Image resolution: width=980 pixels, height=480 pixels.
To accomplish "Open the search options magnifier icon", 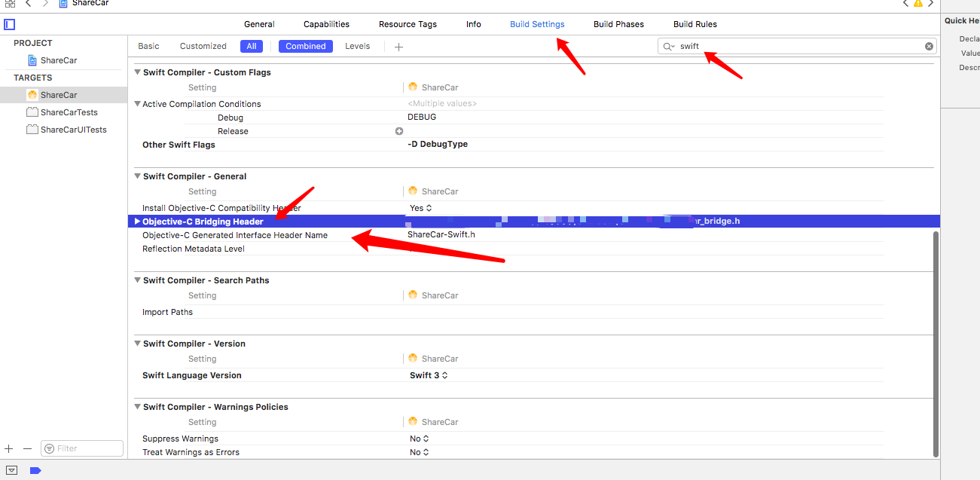I will click(669, 47).
